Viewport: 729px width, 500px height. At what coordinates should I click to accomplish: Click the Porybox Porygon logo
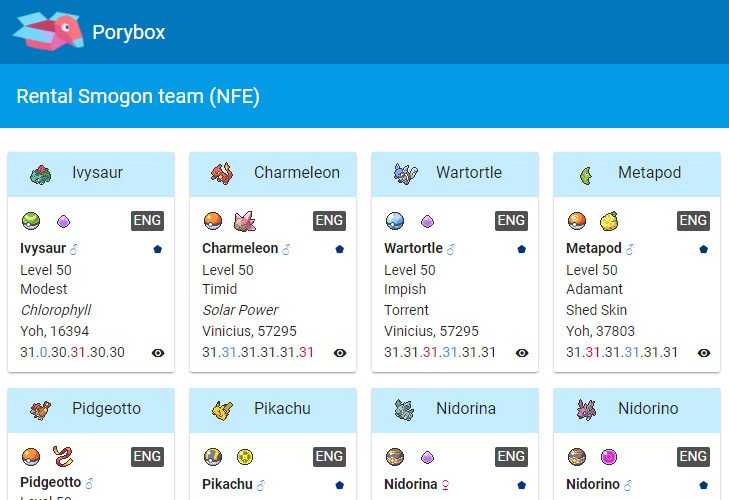[46, 32]
